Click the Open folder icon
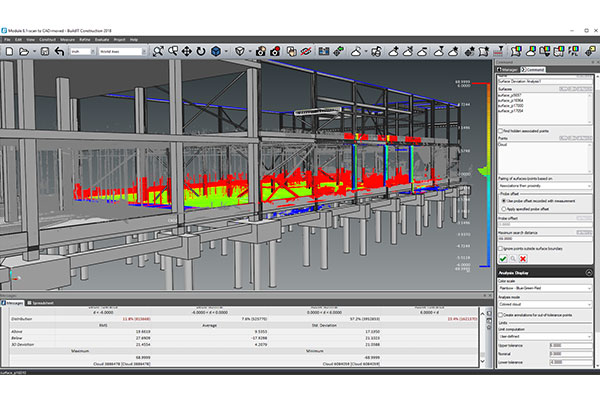The height and width of the screenshot is (400, 600). coord(22,50)
